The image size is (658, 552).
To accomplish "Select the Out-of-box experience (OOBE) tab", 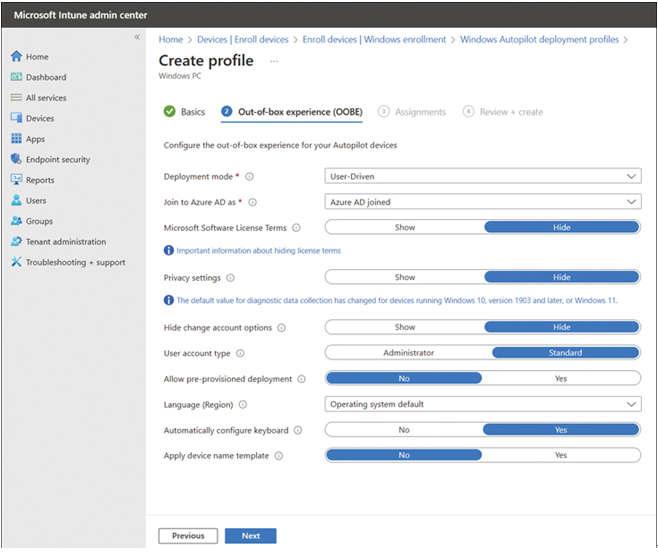I will 292,112.
